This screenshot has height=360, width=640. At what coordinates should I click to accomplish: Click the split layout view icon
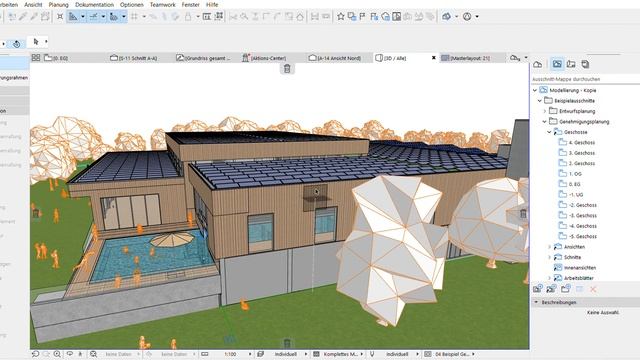pos(396,17)
